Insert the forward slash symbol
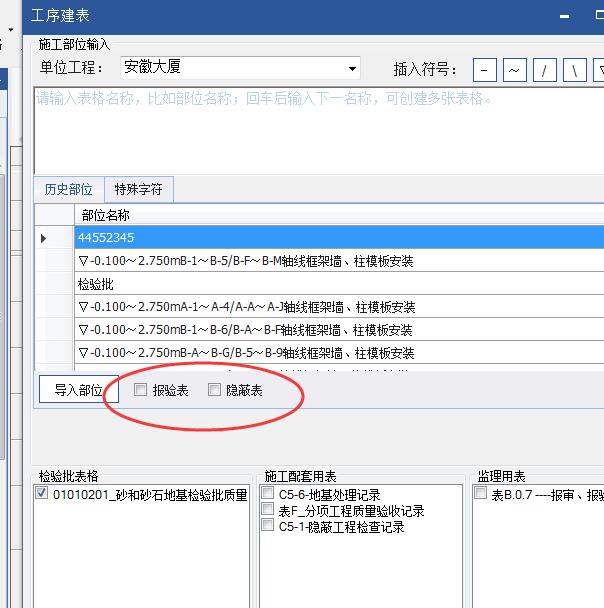 pyautogui.click(x=544, y=69)
